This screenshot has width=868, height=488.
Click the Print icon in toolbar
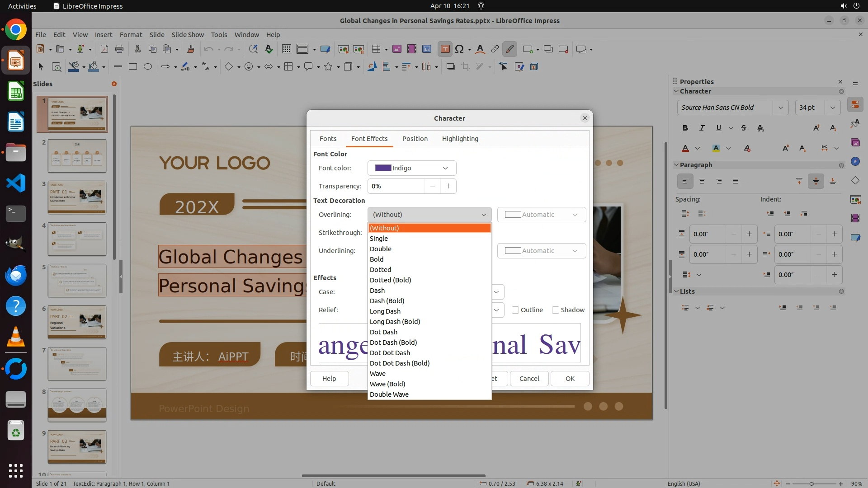point(119,49)
